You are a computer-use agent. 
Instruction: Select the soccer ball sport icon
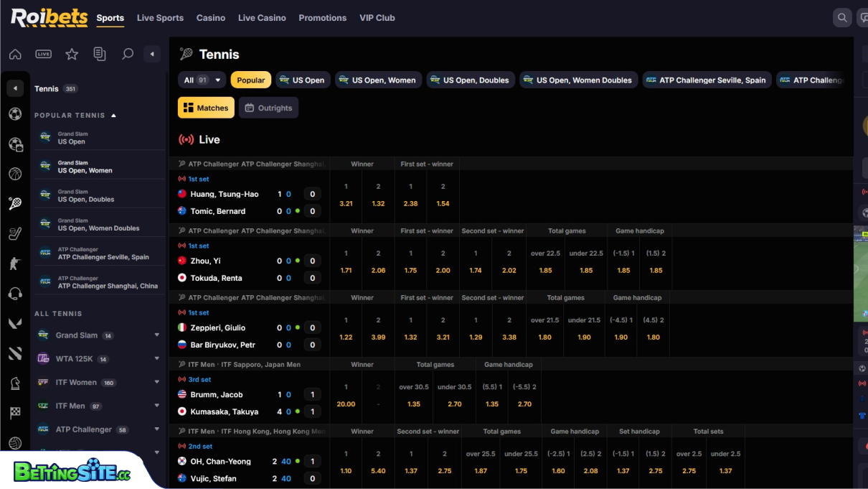(16, 114)
